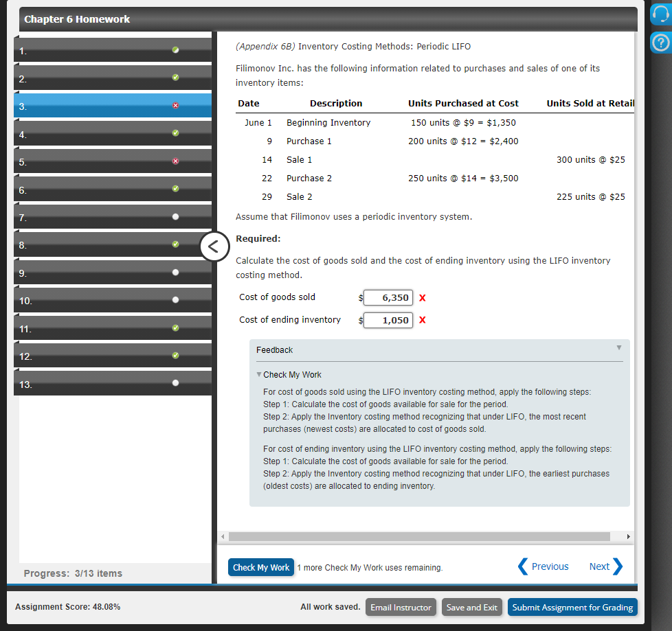Submit Assignment for Grading

[x=572, y=607]
